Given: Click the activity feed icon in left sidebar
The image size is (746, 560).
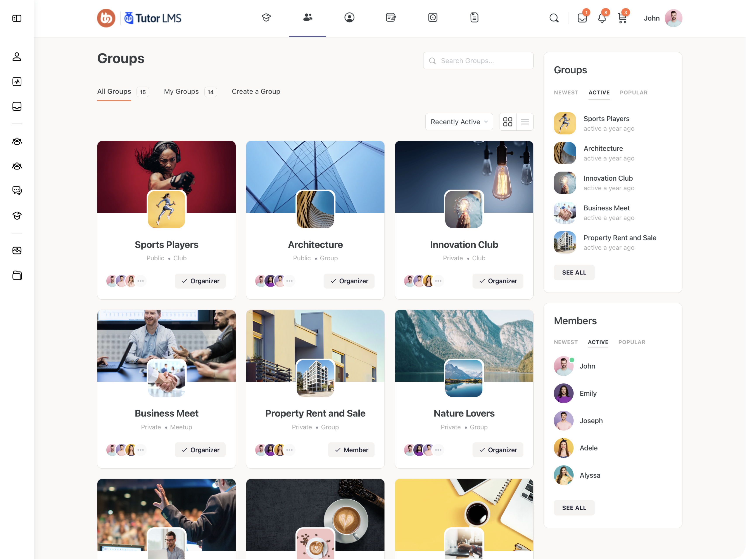Looking at the screenshot, I should [x=17, y=81].
